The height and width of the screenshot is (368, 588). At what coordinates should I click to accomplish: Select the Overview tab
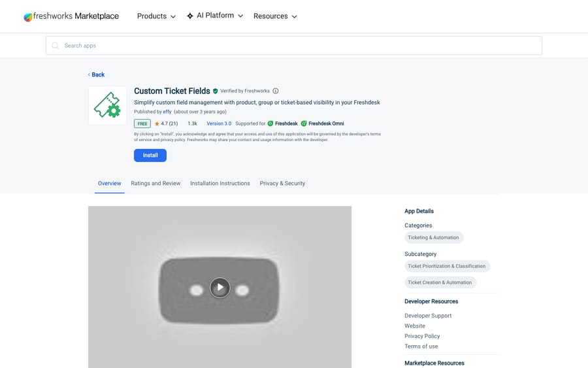point(110,183)
